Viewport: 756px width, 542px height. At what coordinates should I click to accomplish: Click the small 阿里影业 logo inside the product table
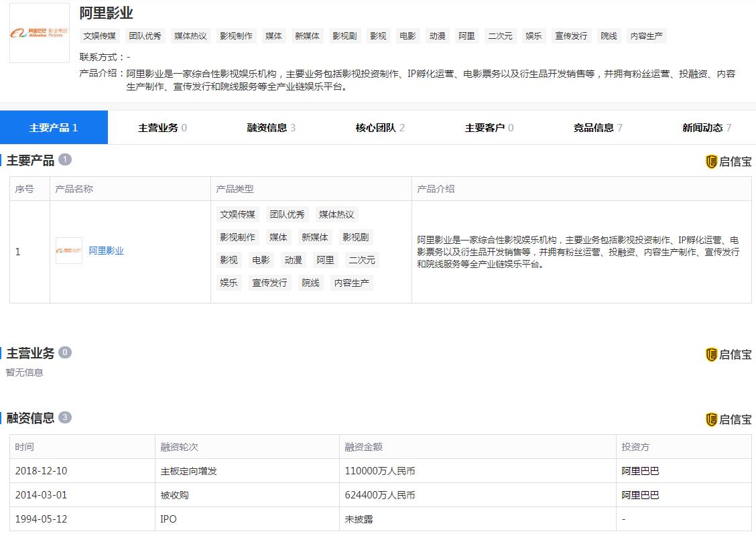click(68, 251)
